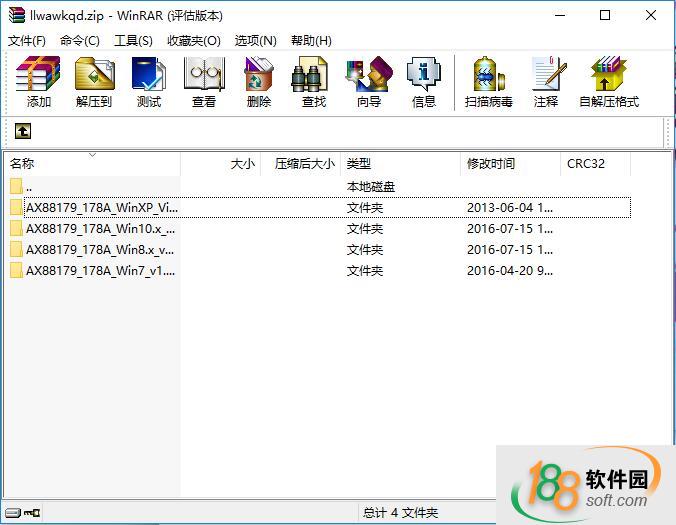Sort the list by 名称 column header
The height and width of the screenshot is (525, 676).
click(x=22, y=164)
